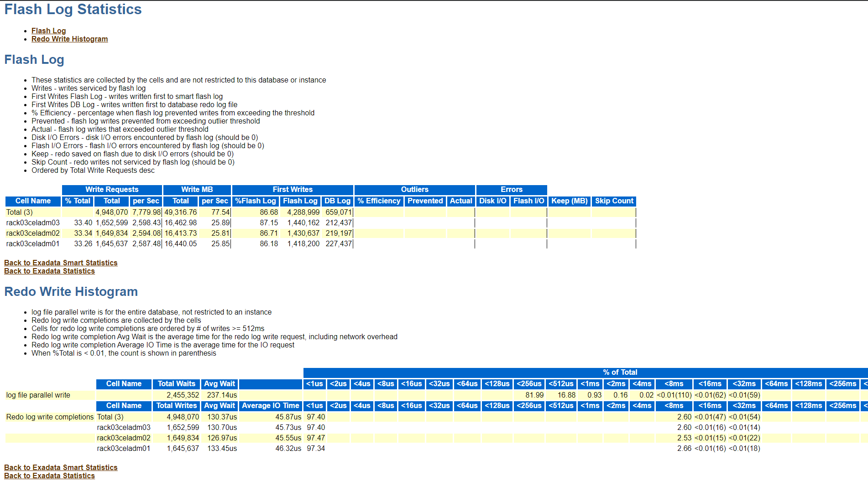Click Back to Exadata Smart Statistics link
868x481 pixels.
61,263
